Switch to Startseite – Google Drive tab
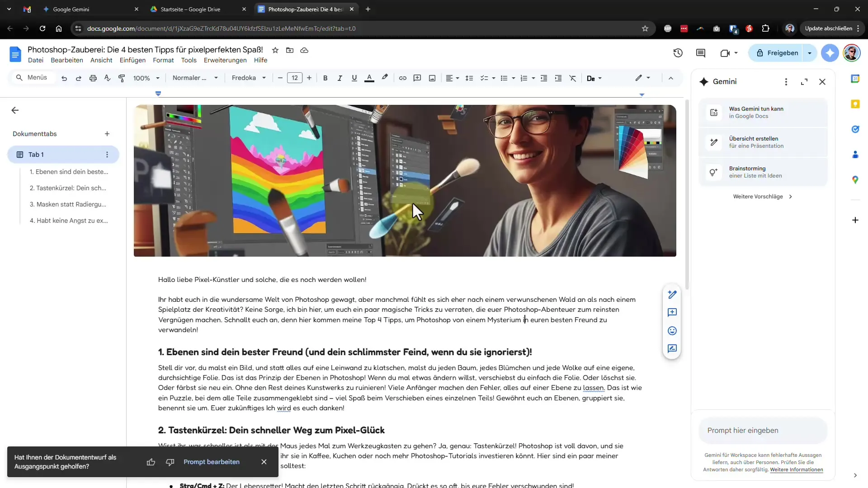Image resolution: width=868 pixels, height=488 pixels. 198,9
